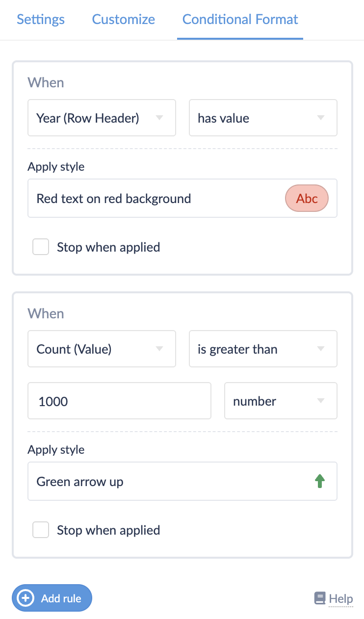Viewport: 364px width, 619px height.
Task: Enable Stop when applied for Year rule
Action: (x=41, y=247)
